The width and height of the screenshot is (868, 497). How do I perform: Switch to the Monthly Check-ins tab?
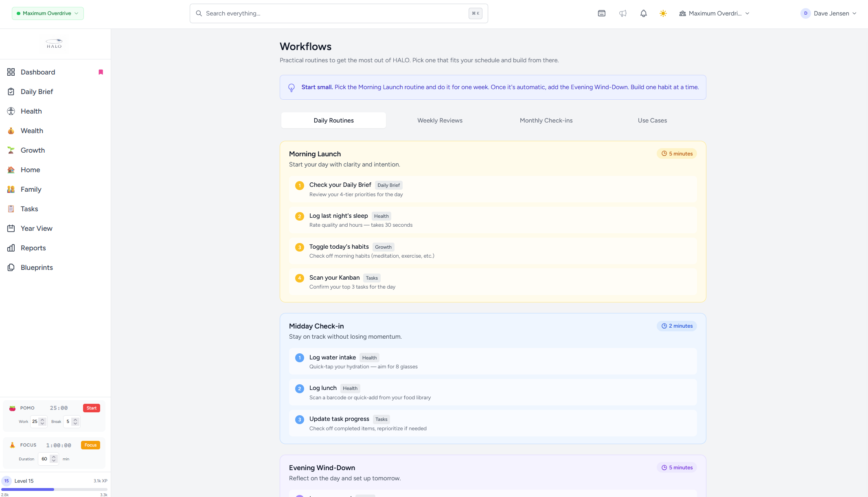coord(546,120)
